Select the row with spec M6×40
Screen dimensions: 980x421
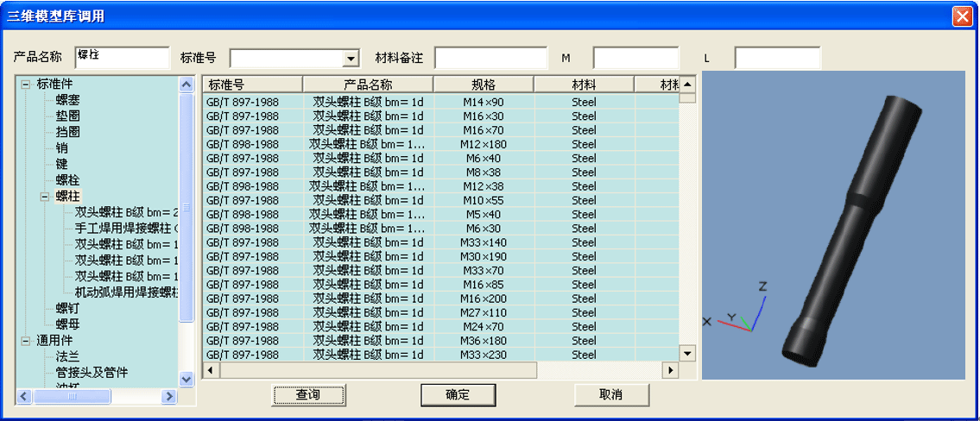tap(440, 158)
